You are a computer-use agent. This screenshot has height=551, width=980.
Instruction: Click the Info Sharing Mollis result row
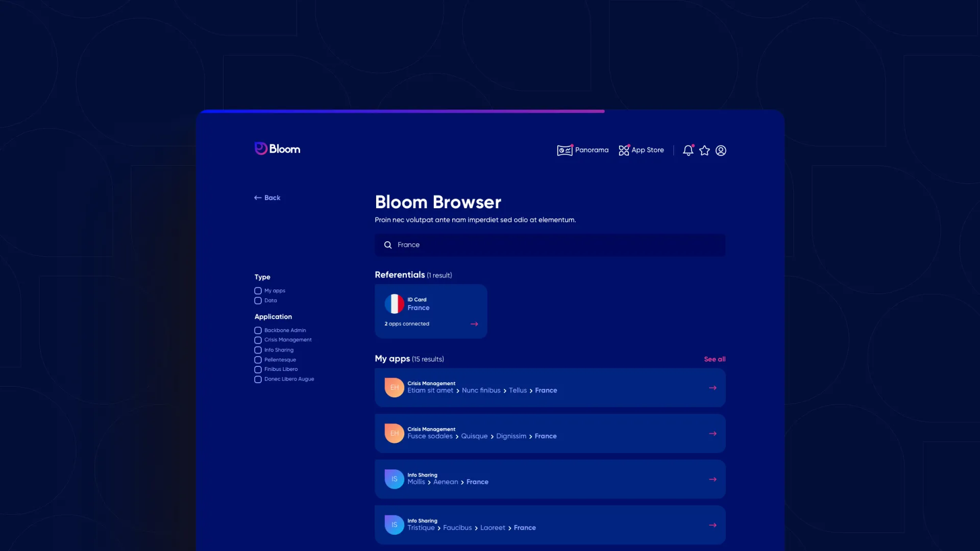pyautogui.click(x=550, y=479)
